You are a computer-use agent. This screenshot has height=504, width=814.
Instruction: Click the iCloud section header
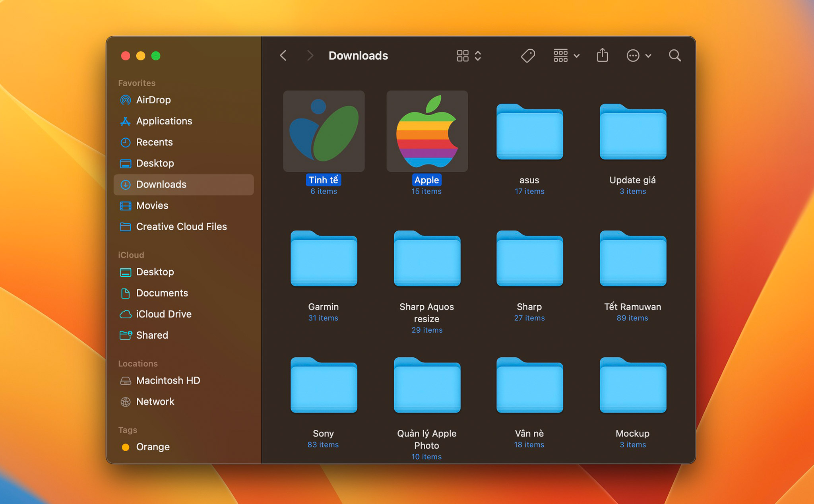[x=131, y=255]
